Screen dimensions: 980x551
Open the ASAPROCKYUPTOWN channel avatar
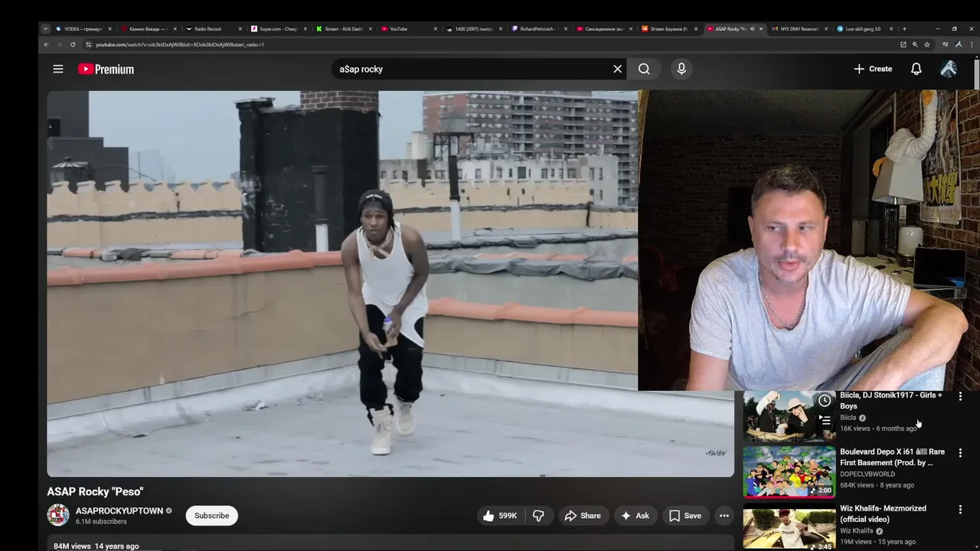58,516
